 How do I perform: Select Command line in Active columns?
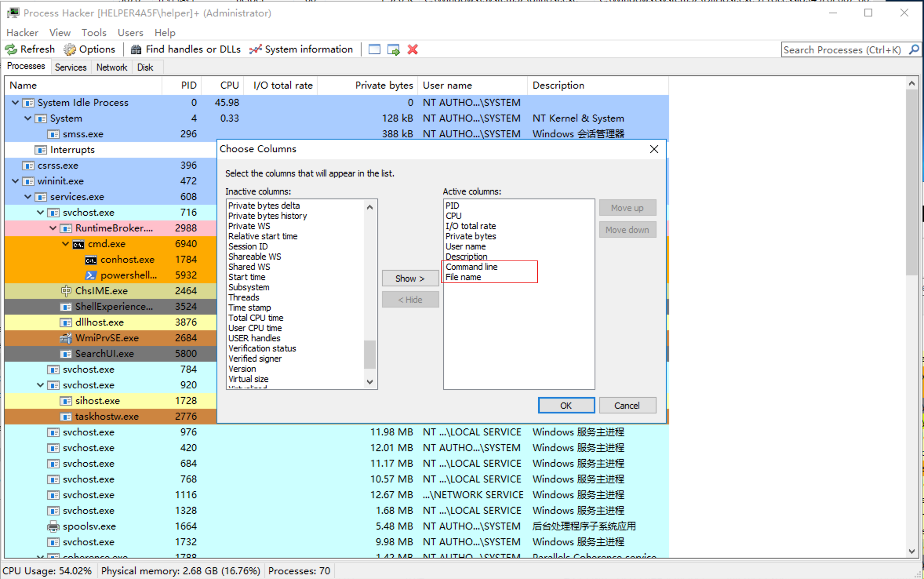[x=471, y=267]
